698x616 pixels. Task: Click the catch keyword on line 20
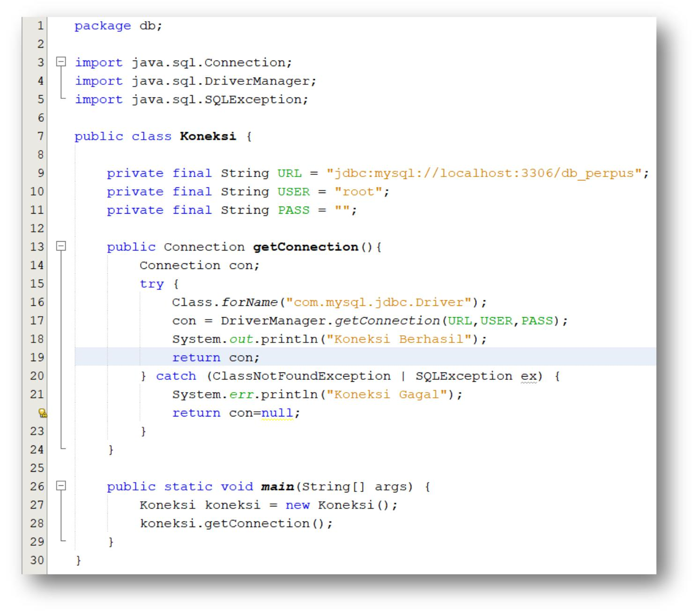click(176, 375)
